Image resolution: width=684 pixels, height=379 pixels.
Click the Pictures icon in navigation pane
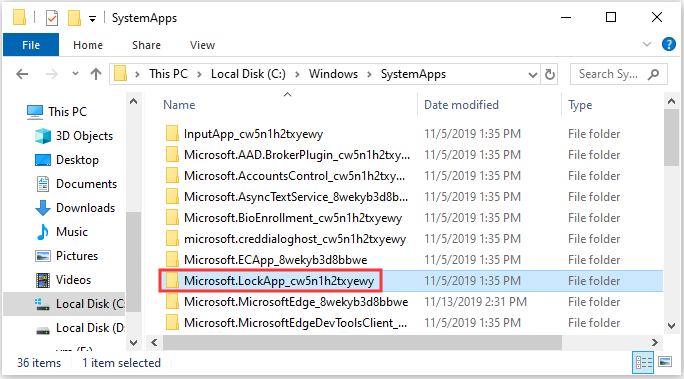pos(43,256)
